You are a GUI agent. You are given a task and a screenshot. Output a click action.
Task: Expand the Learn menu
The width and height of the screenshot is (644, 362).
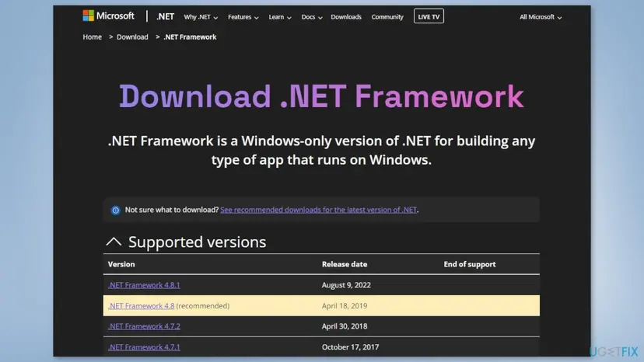point(280,17)
